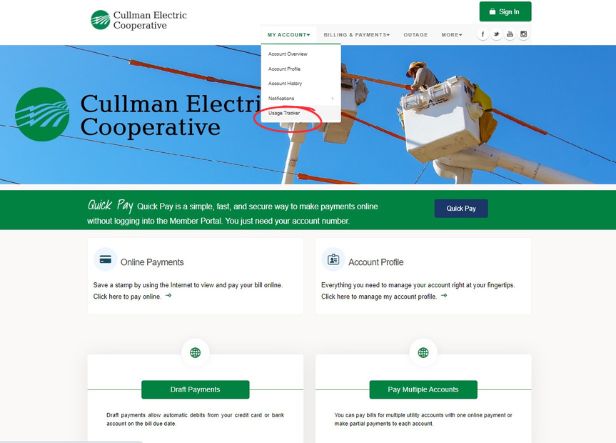Screen dimensions: 616x443
Task: Select Account Overview menu entry
Action: [288, 54]
